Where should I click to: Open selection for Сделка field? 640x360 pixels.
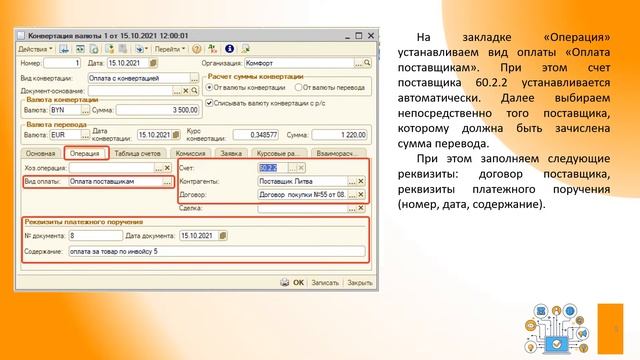[352, 208]
